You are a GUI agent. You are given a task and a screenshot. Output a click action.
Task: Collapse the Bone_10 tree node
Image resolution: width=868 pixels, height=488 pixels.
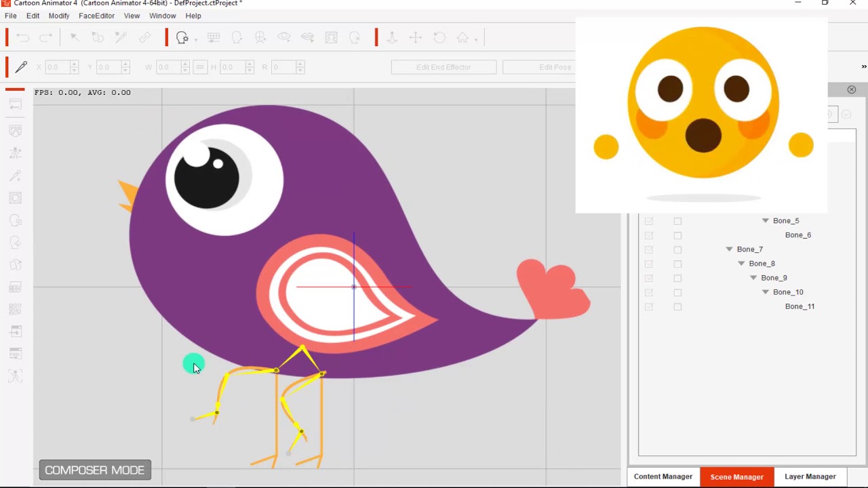click(766, 292)
